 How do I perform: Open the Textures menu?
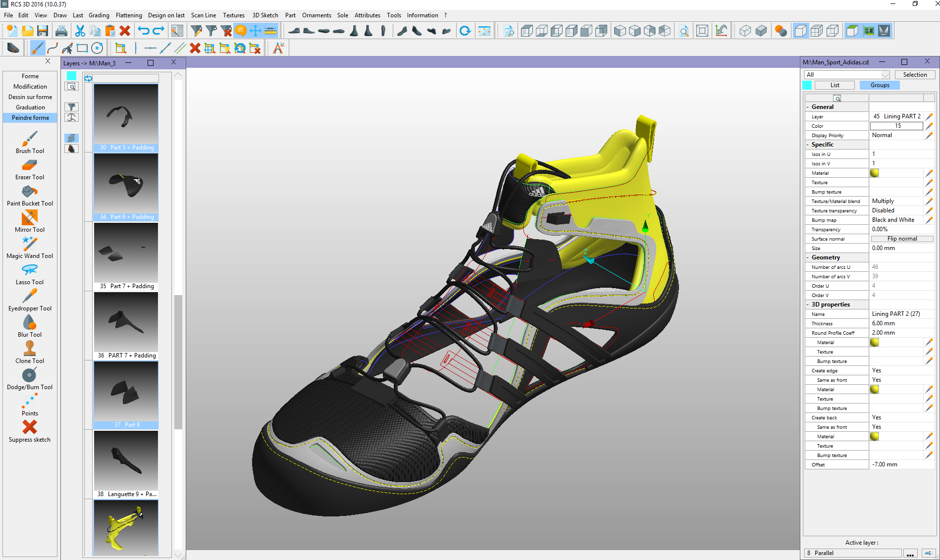pyautogui.click(x=234, y=15)
